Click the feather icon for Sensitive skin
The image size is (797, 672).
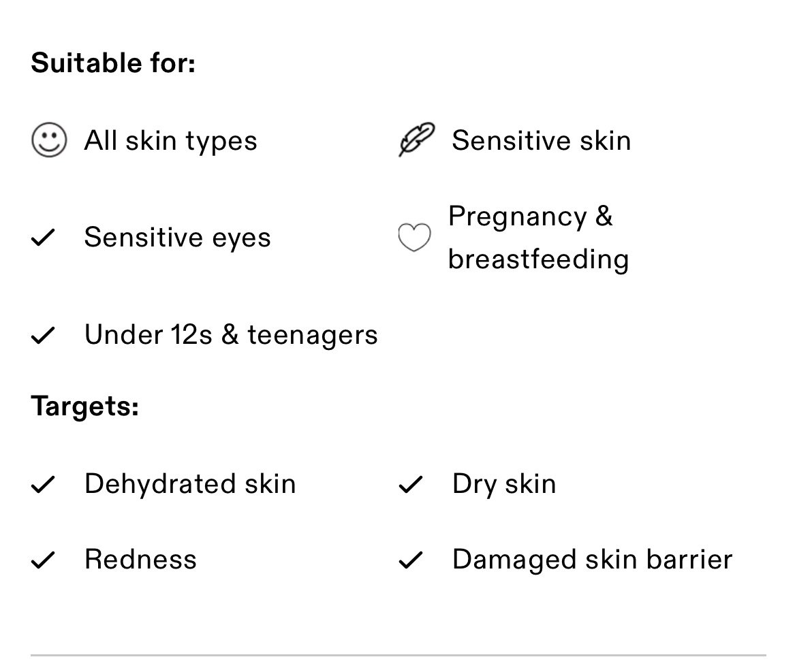point(416,140)
